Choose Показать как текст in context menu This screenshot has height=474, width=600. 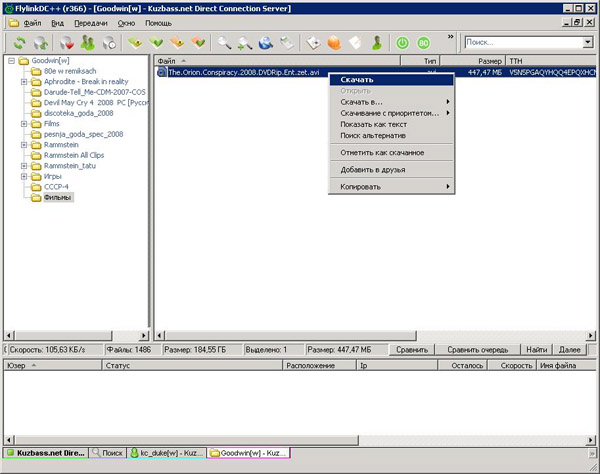(391, 124)
